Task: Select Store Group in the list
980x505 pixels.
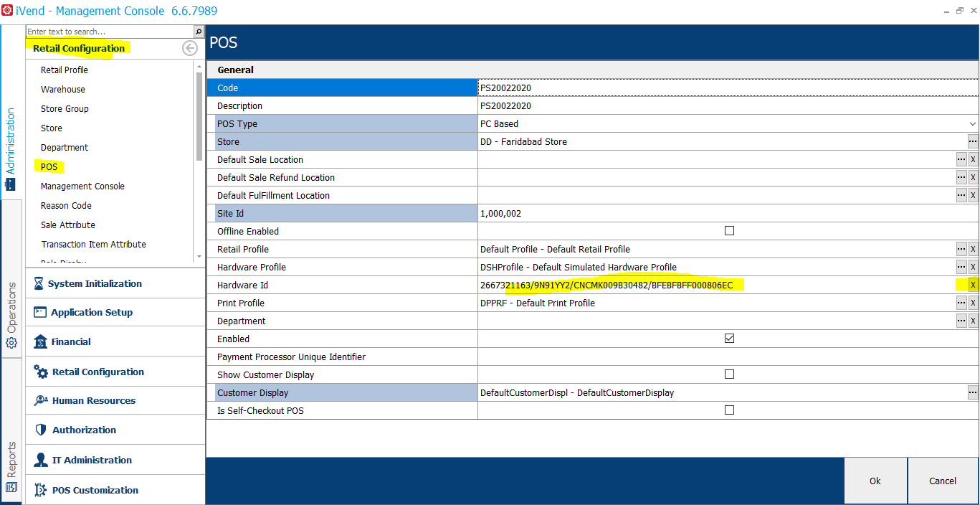Action: 65,109
